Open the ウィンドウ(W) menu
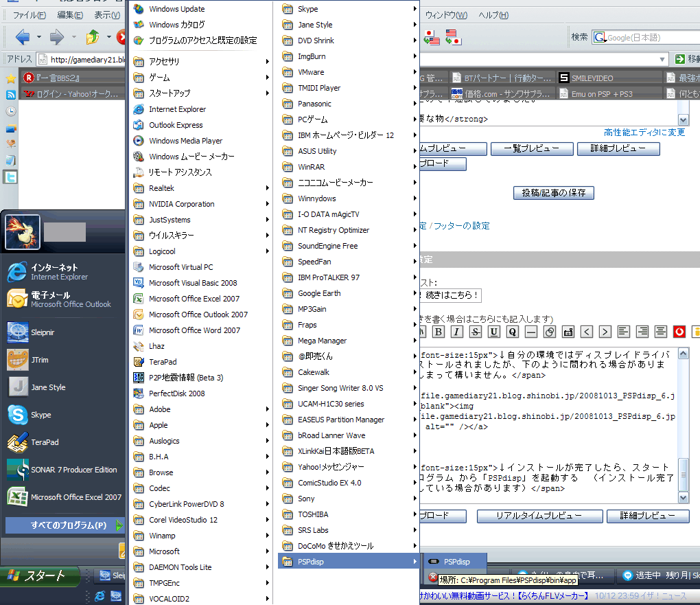This screenshot has height=605, width=700. pos(446,15)
